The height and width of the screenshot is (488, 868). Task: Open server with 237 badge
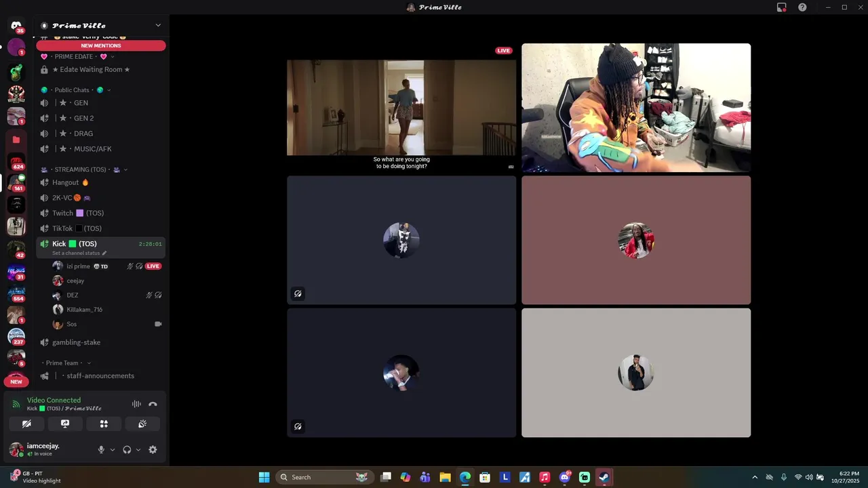pos(16,336)
